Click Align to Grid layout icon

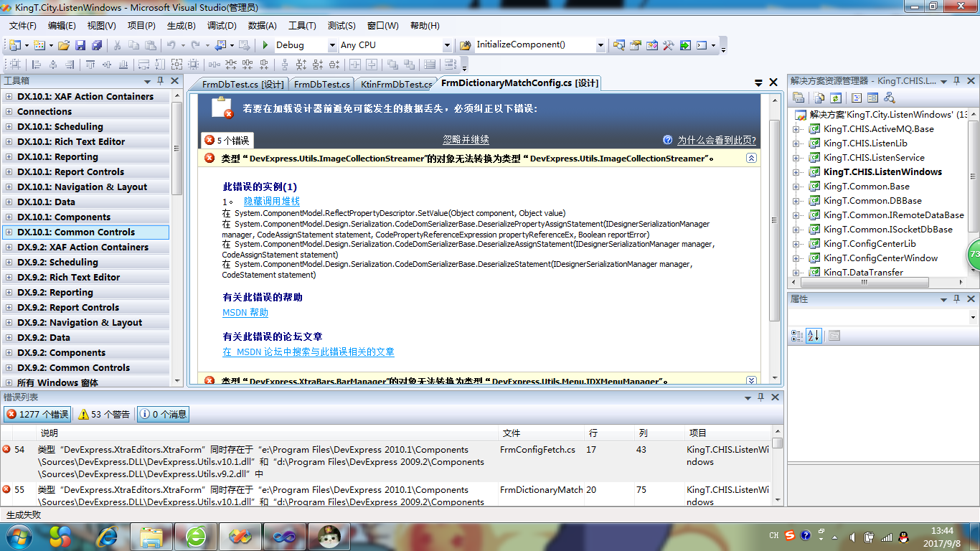pos(15,65)
